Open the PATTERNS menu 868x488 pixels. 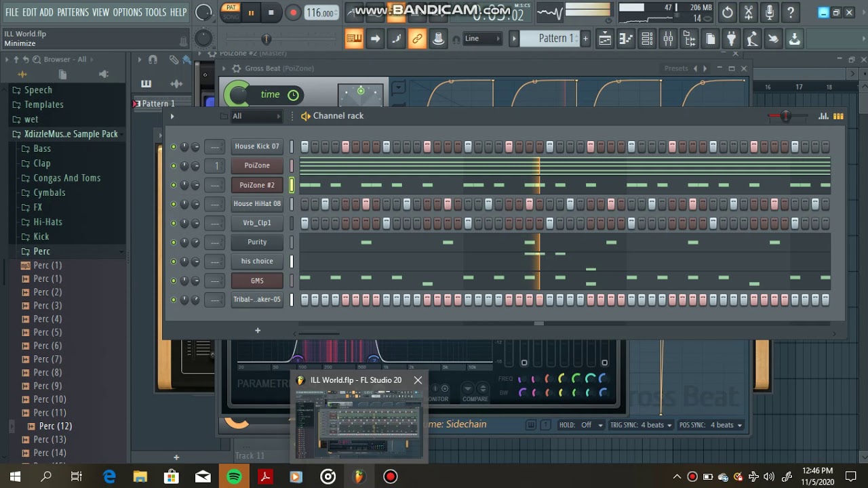pos(73,12)
